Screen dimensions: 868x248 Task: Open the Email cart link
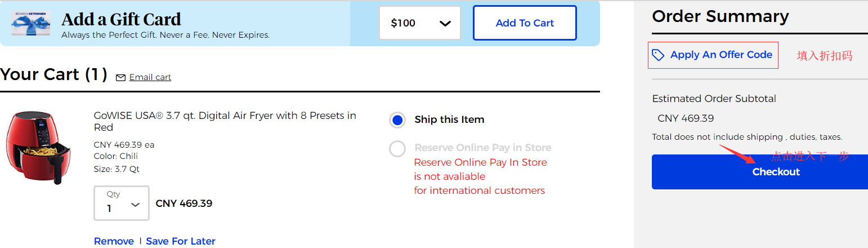pyautogui.click(x=150, y=77)
